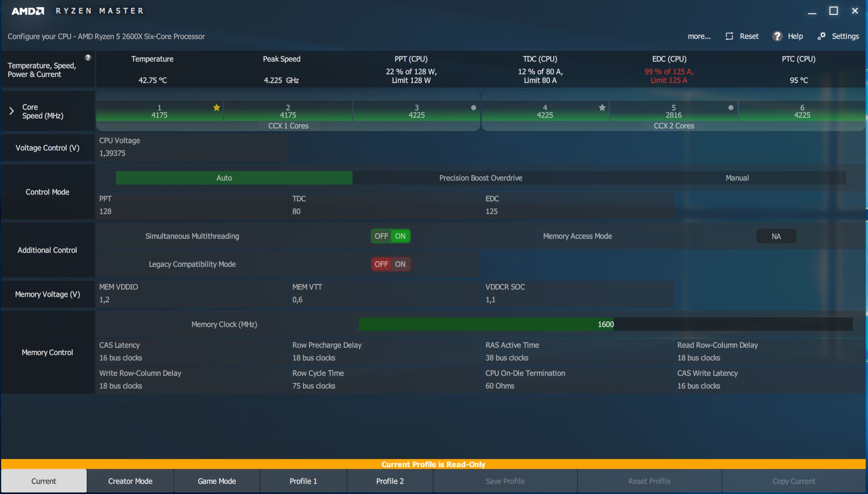Viewport: 868px width, 494px height.
Task: Click the gold star on core 1
Action: (x=217, y=108)
